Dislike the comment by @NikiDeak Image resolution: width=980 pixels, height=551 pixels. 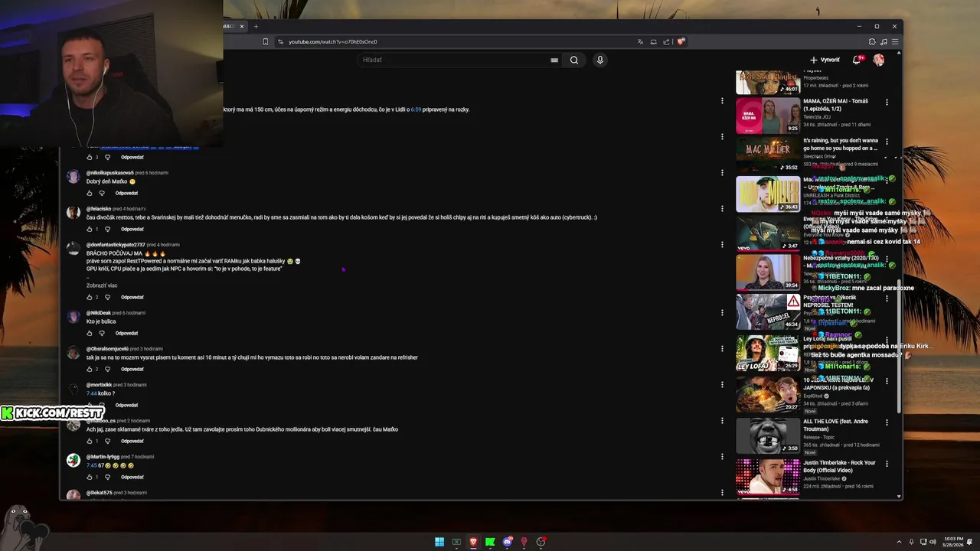click(x=101, y=333)
